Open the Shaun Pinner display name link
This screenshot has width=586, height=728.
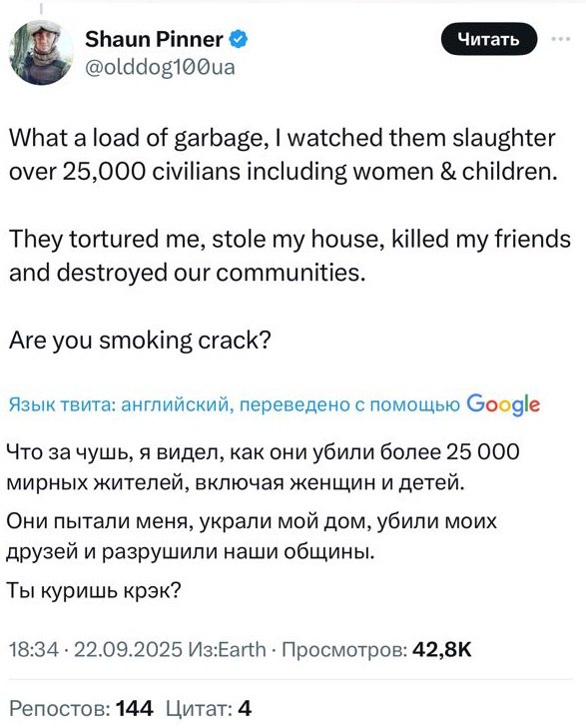[x=154, y=40]
